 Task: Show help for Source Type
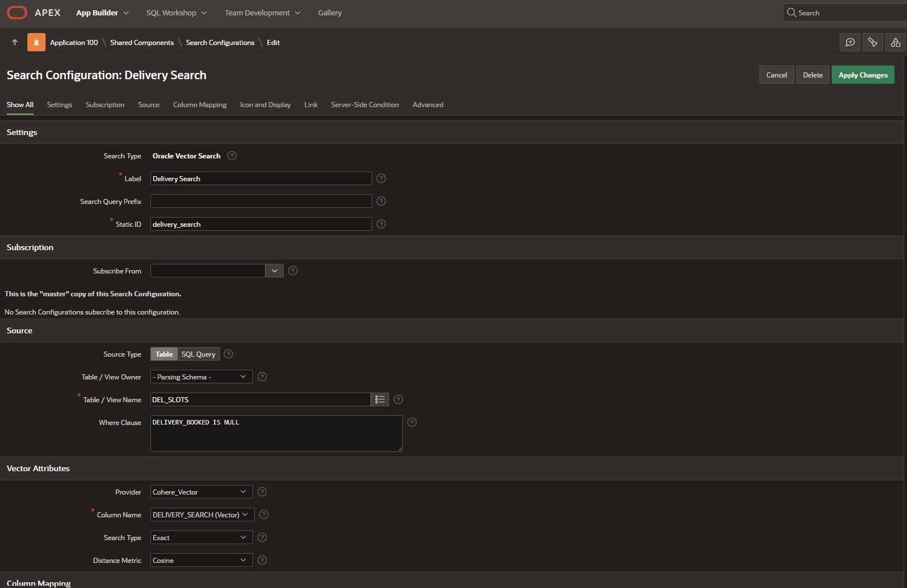point(228,354)
